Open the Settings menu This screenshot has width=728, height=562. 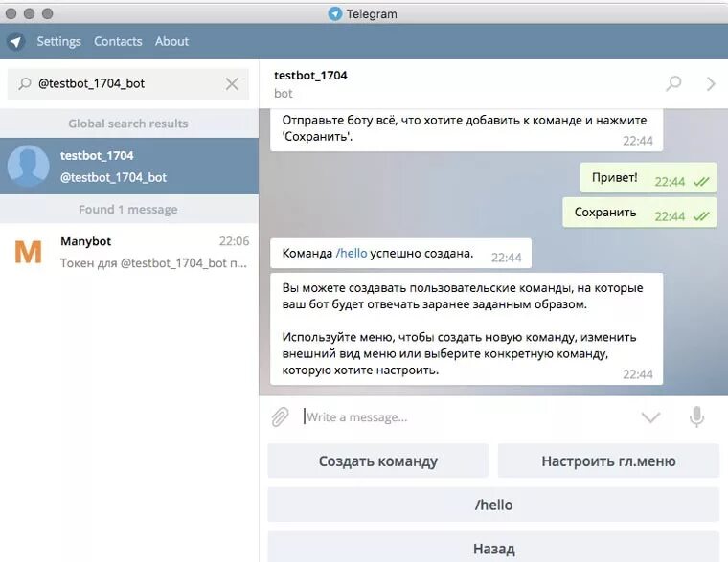pos(58,41)
